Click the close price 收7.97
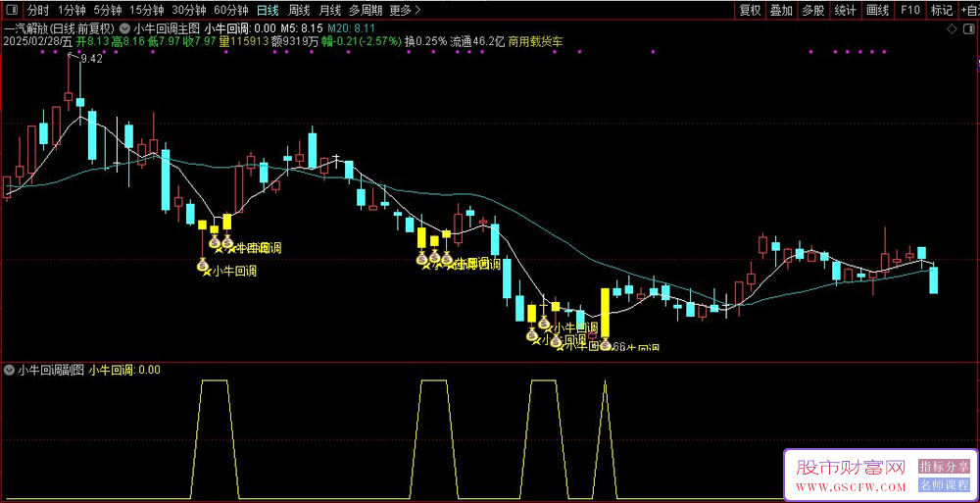Image resolution: width=980 pixels, height=503 pixels. pos(199,42)
